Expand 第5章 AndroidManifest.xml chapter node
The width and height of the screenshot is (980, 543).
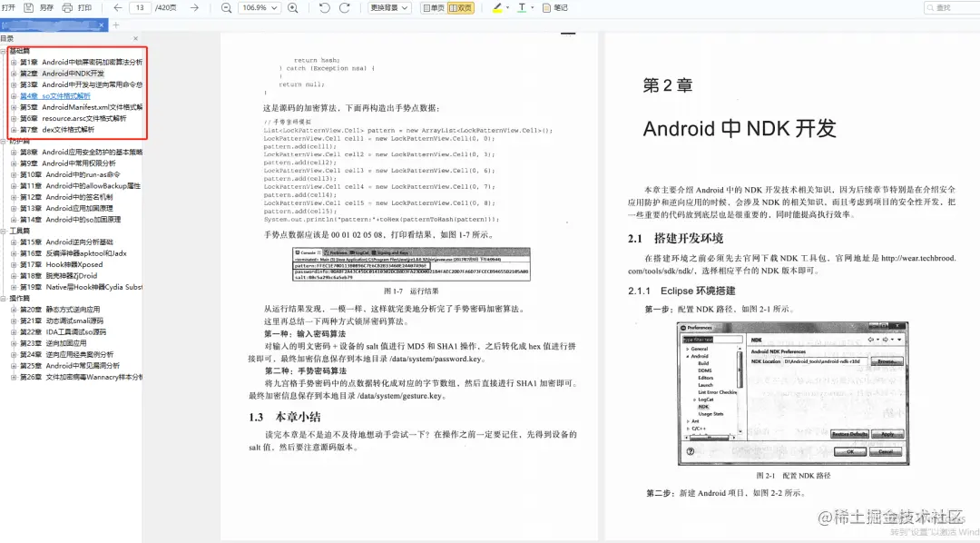pos(14,107)
